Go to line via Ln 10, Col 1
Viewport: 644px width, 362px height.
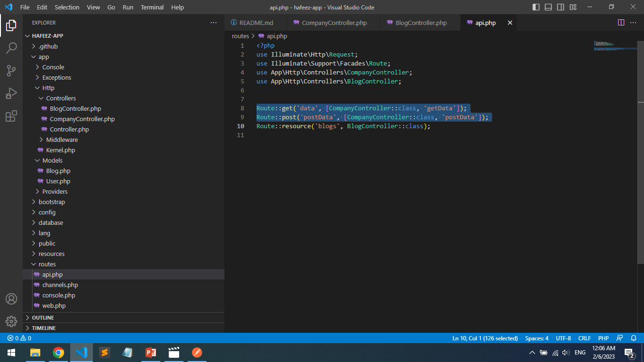(485, 338)
